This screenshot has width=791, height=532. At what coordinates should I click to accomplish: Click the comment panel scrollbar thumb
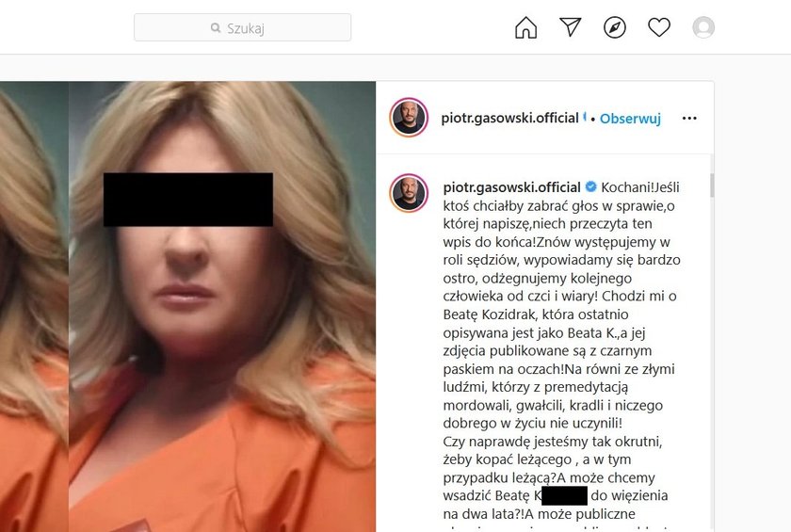click(712, 185)
